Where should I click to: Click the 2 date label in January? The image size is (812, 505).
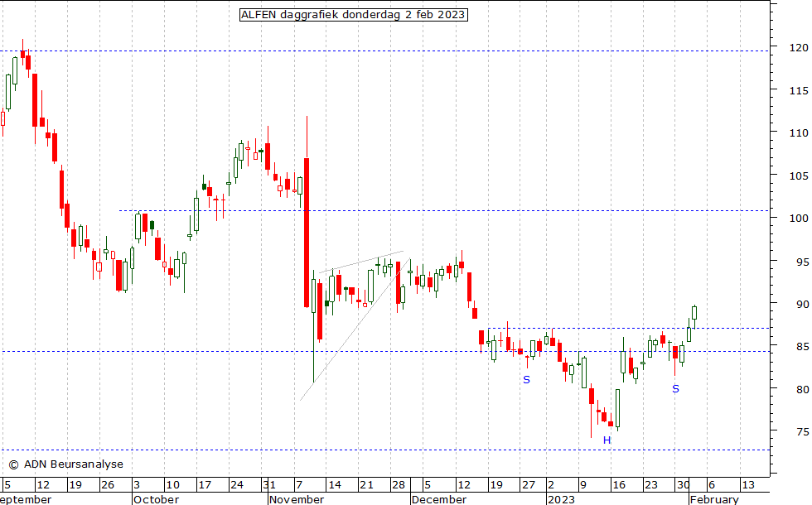[551, 485]
